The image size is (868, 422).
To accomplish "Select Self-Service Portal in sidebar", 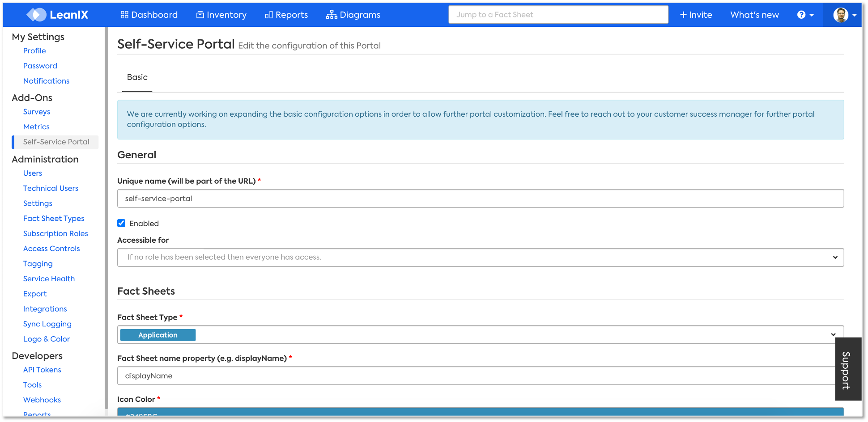I will pos(56,142).
